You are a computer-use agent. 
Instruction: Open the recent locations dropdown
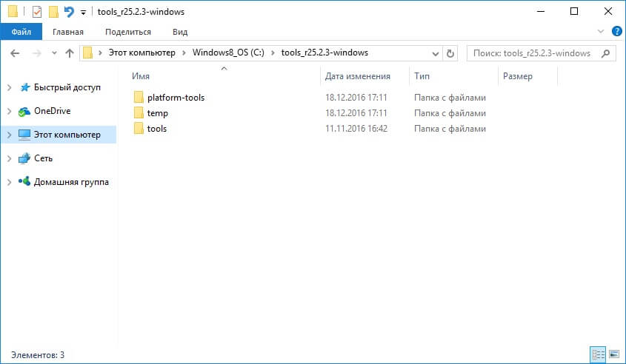tap(54, 53)
